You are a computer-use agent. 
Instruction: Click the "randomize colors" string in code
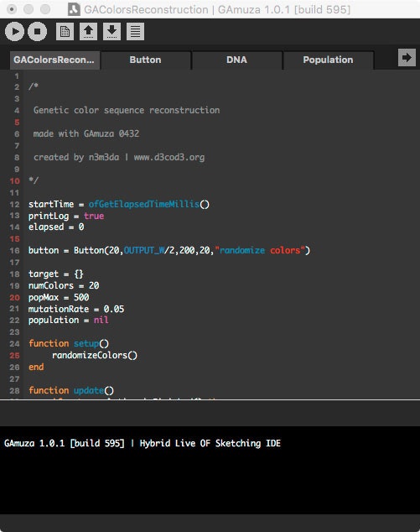coord(260,250)
